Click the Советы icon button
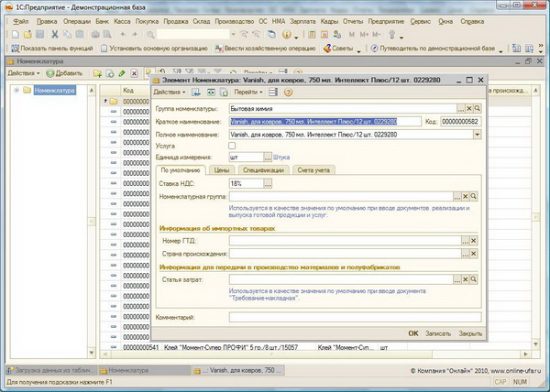Image resolution: width=550 pixels, height=392 pixels. 338,49
